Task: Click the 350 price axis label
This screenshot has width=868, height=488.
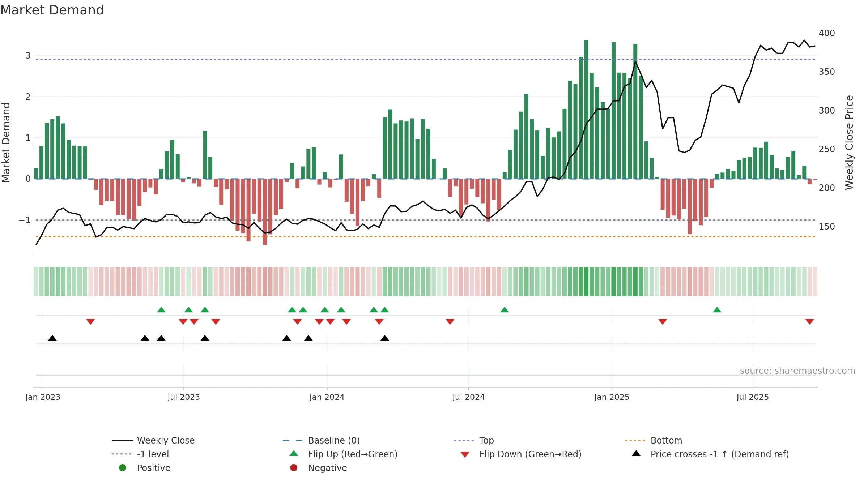Action: click(827, 72)
